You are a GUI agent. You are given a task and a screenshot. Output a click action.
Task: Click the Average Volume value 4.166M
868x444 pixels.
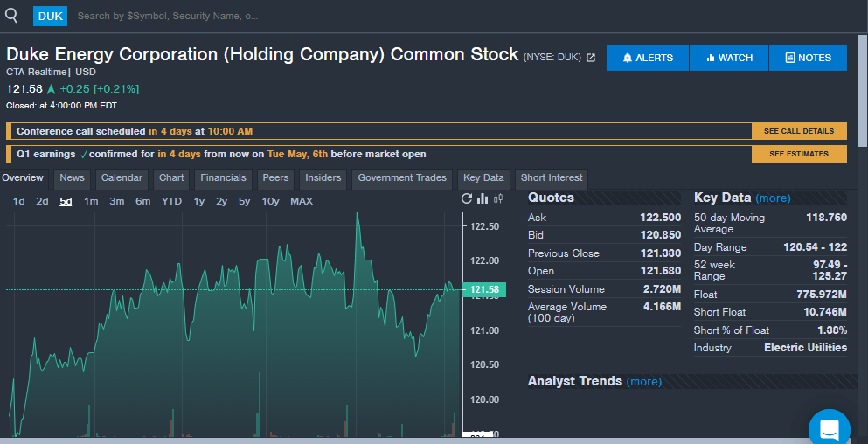[662, 307]
